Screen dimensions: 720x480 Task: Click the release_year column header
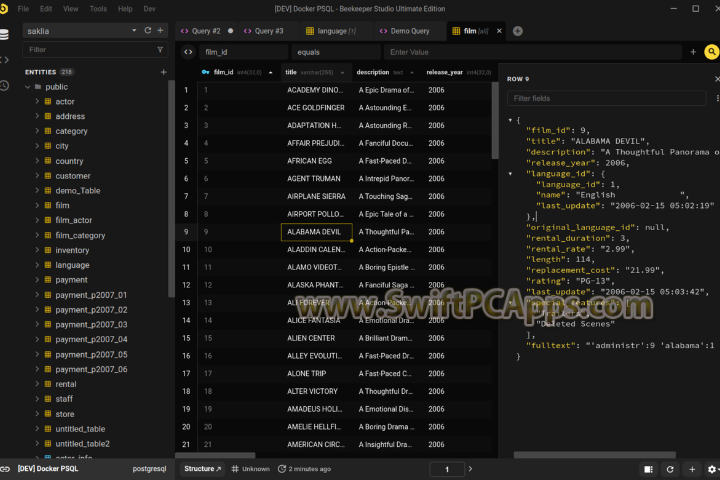pyautogui.click(x=458, y=72)
